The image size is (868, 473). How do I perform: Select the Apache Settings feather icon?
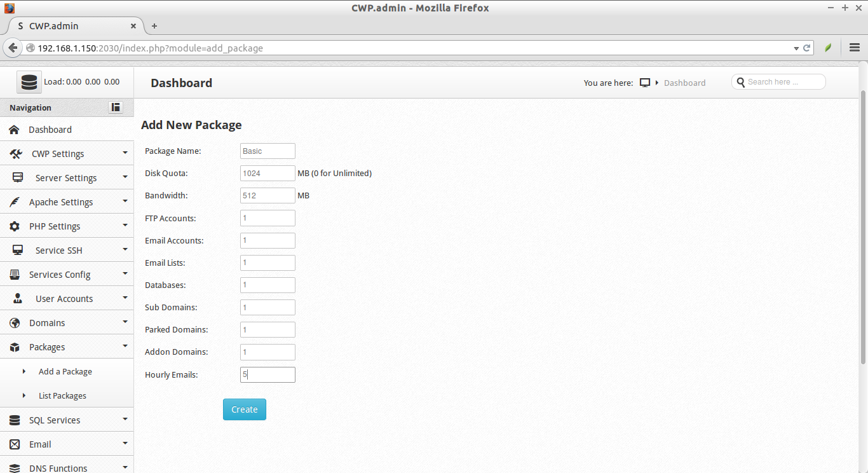pos(15,202)
